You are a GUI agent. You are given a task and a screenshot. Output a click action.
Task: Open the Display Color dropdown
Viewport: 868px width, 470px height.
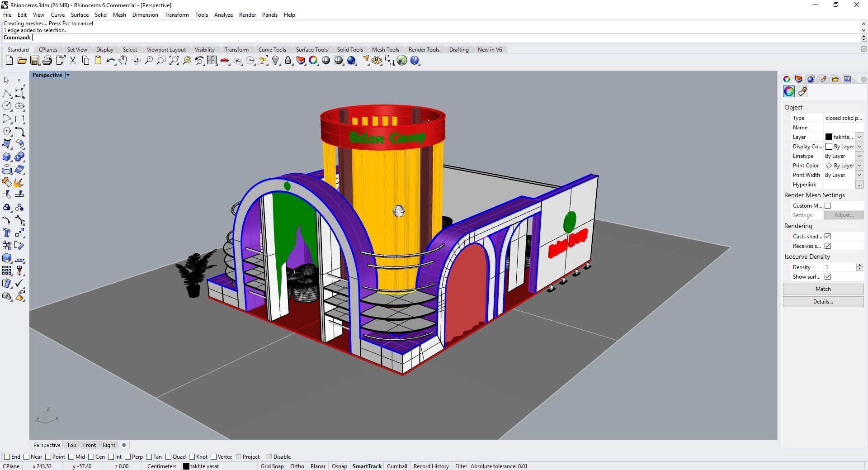[x=859, y=147]
